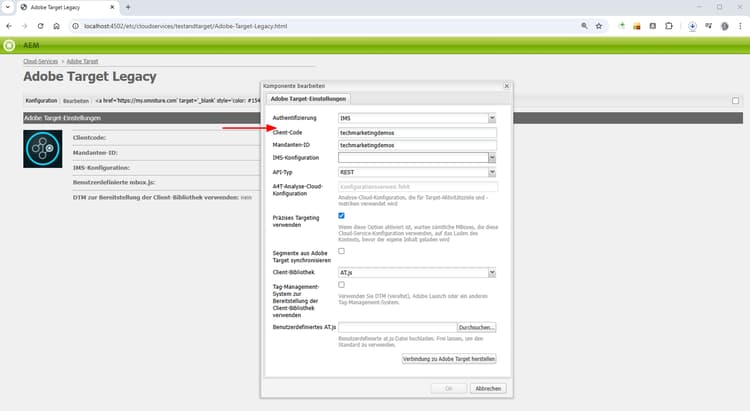Click Verbindung zu Adobe Target herstellen
This screenshot has height=411, width=750.
pos(449,359)
